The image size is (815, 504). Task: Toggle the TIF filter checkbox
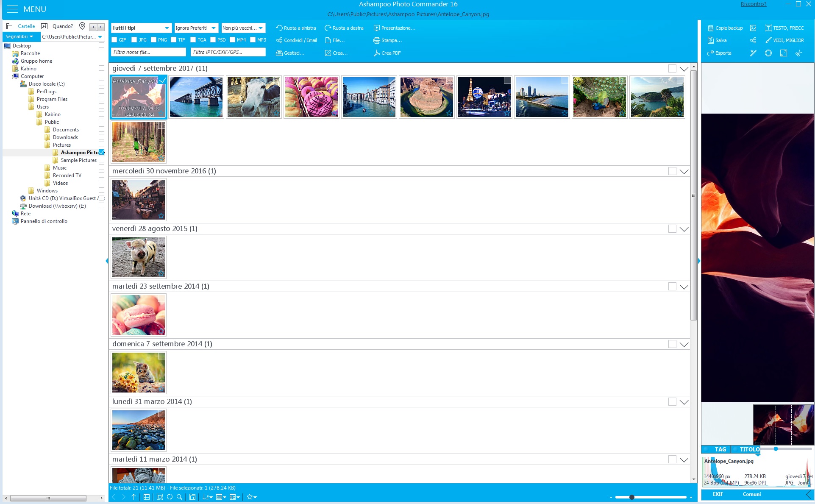(174, 40)
